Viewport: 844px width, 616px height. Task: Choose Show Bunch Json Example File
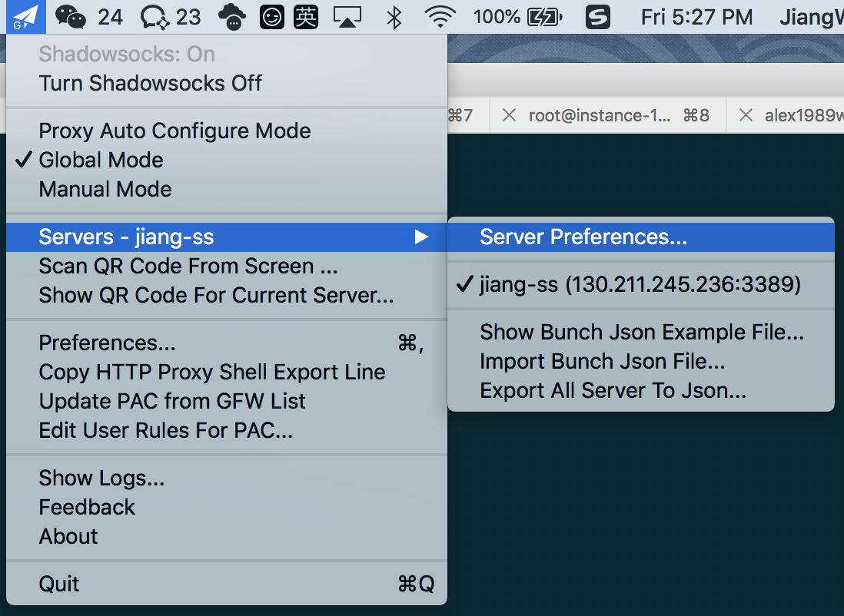coord(641,332)
